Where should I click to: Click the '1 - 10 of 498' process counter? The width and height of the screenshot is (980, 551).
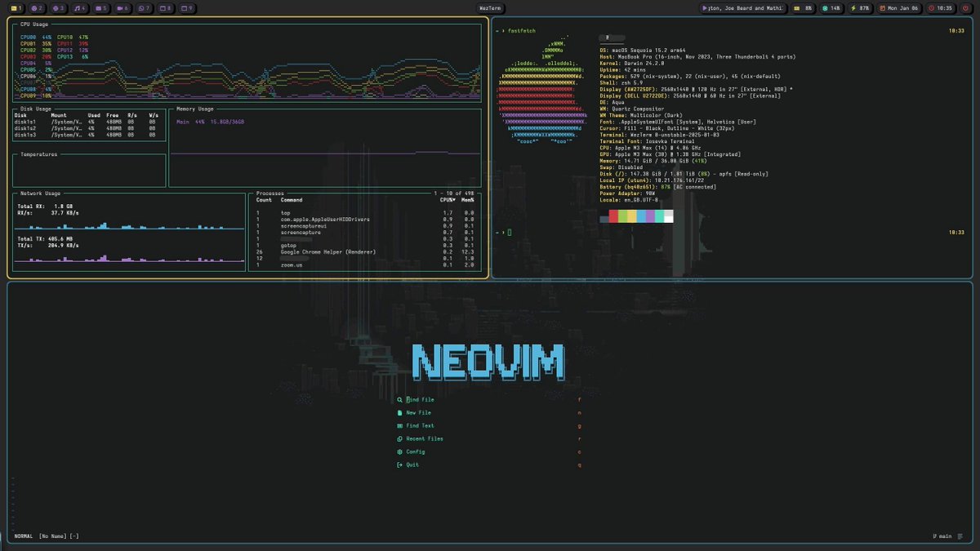click(455, 193)
